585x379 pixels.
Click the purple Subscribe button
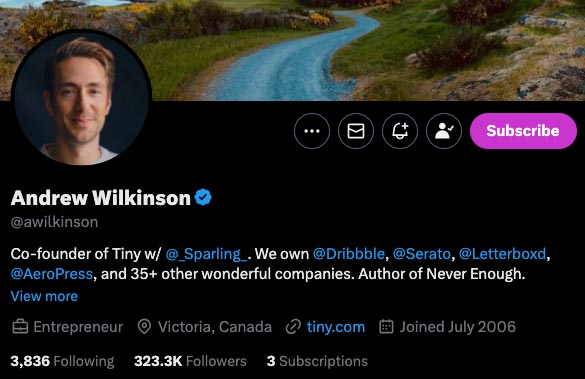point(523,131)
